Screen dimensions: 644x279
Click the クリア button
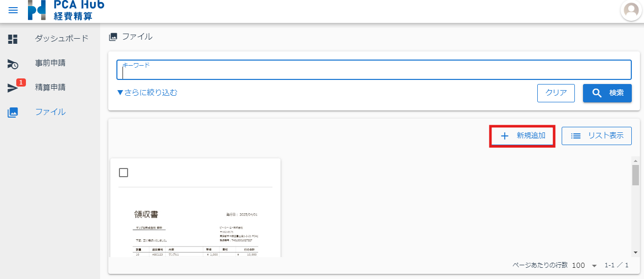pos(556,93)
